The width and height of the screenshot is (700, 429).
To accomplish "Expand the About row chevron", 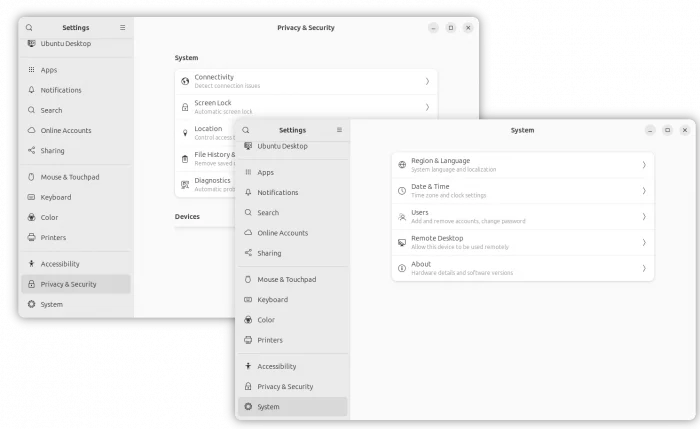I will point(643,268).
